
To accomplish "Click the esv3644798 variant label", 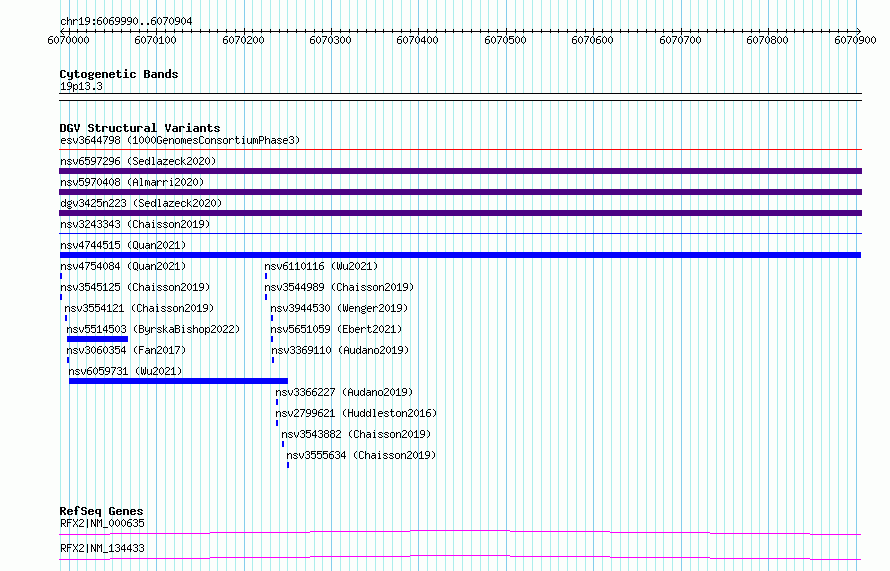I will click(x=180, y=140).
